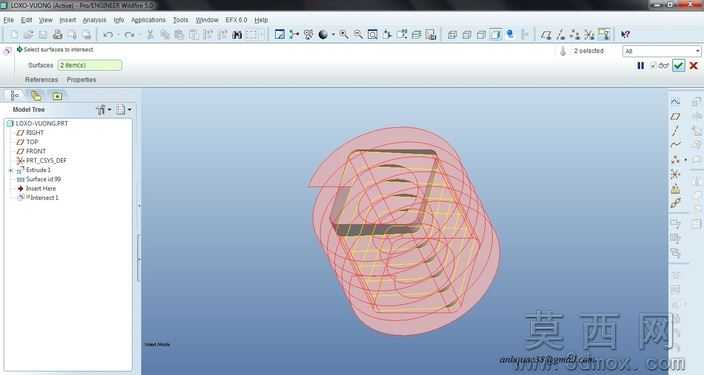Pause the Intersect feature tool

click(641, 66)
